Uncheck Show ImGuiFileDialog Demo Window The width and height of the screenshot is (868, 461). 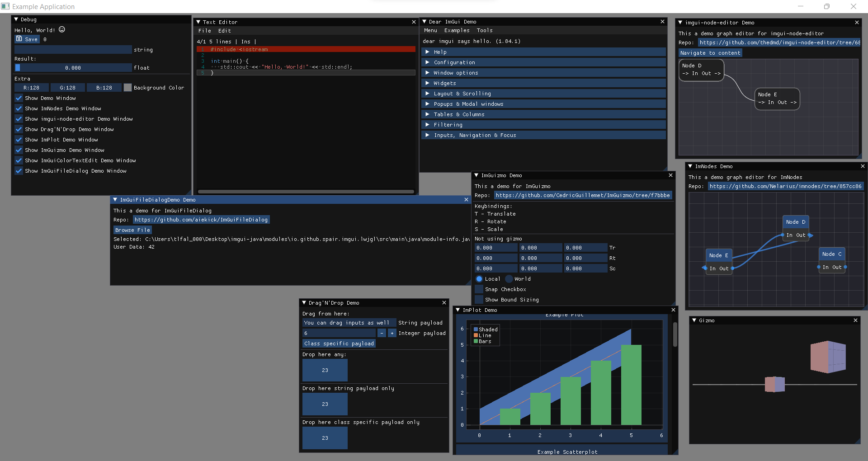pos(19,171)
